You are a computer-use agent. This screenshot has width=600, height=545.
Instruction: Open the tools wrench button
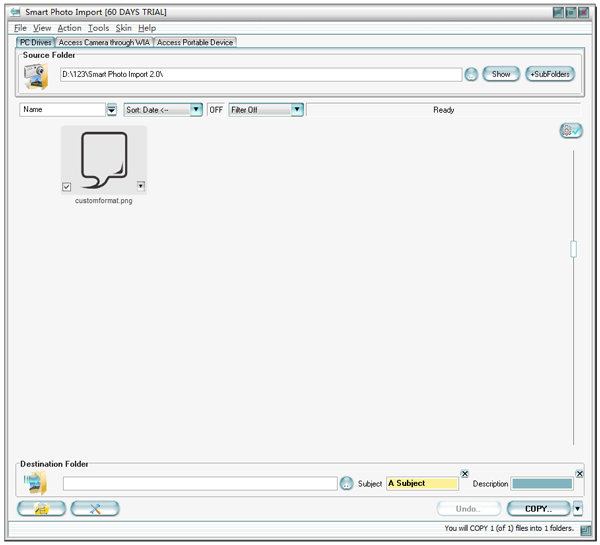coord(95,508)
